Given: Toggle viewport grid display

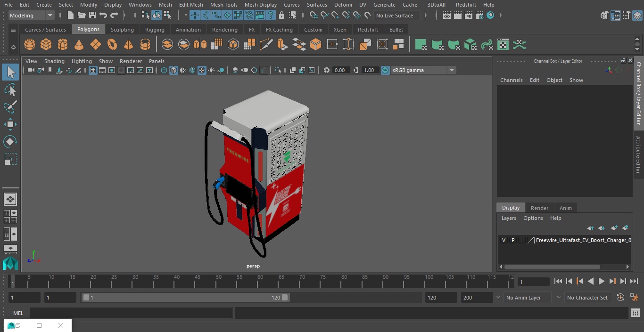Looking at the screenshot, I should click(x=93, y=70).
